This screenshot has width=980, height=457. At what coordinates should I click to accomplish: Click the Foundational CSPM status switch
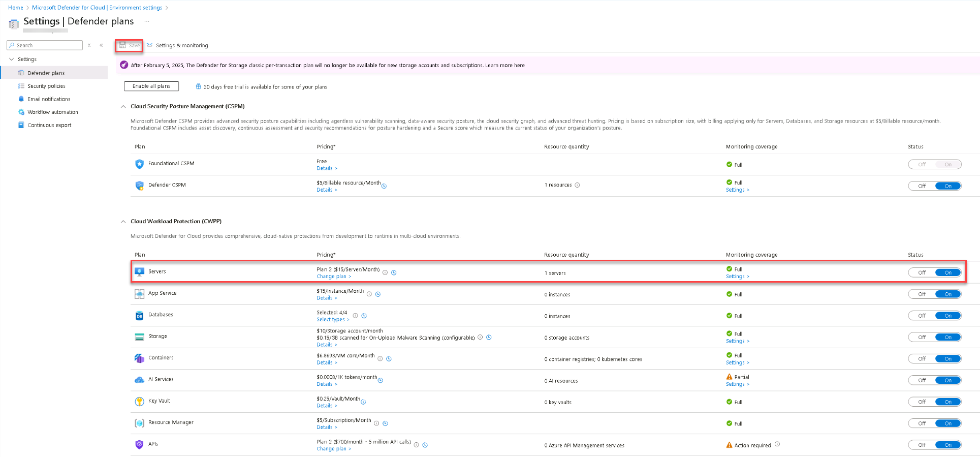click(x=935, y=165)
